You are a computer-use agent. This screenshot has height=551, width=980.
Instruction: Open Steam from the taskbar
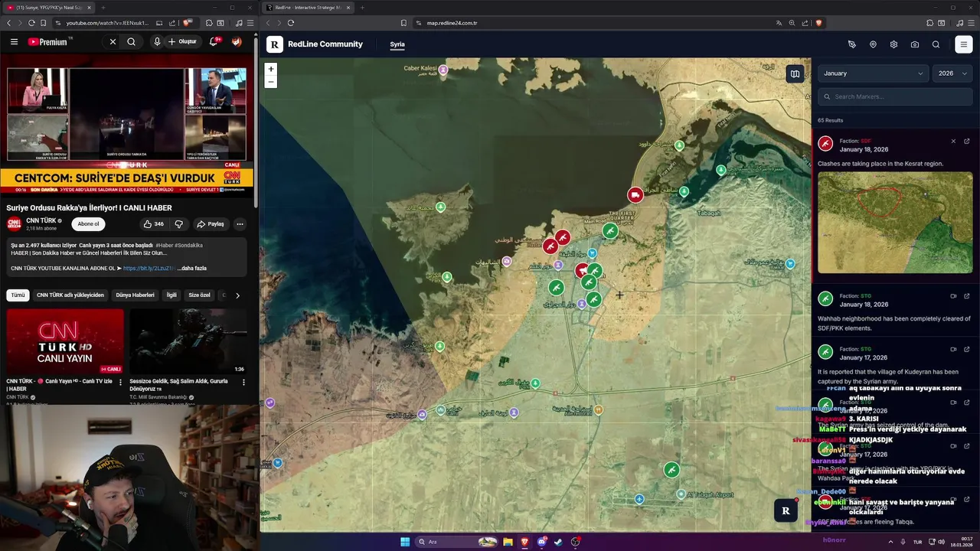click(558, 542)
